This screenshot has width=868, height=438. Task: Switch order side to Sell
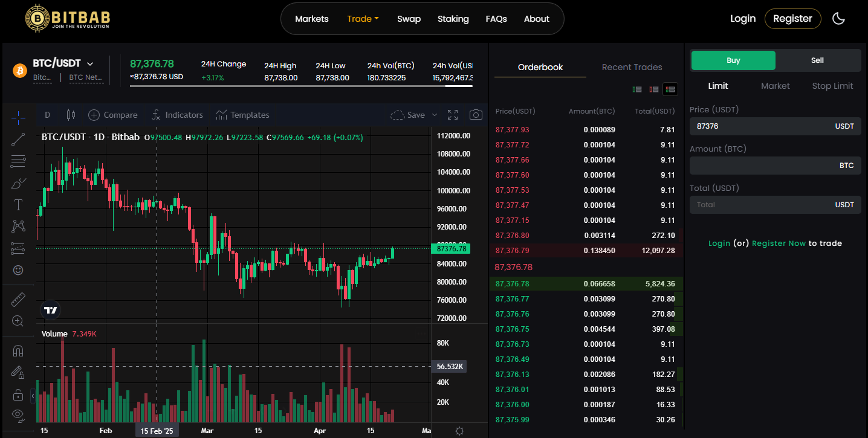817,60
